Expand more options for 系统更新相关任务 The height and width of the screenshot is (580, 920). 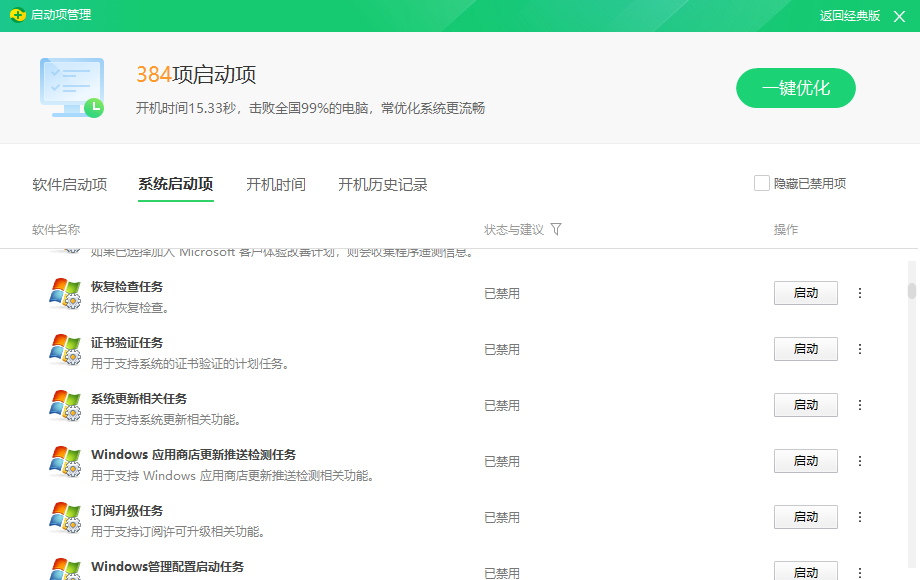(x=860, y=405)
